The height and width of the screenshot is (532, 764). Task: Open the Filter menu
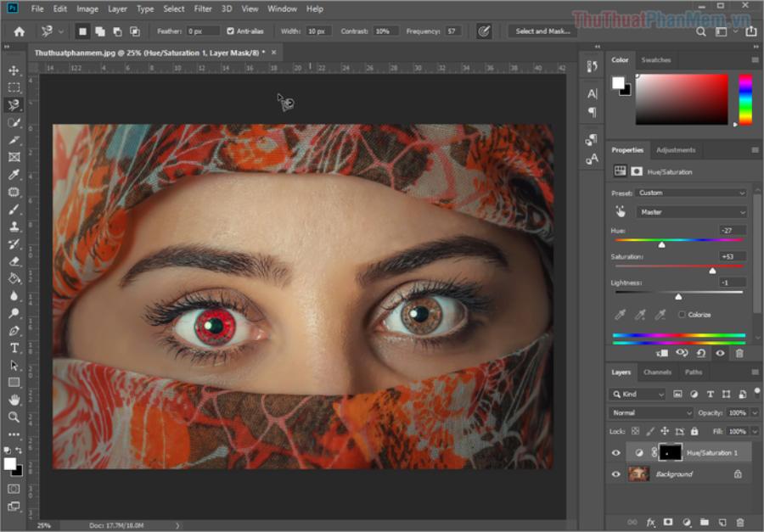pos(203,8)
